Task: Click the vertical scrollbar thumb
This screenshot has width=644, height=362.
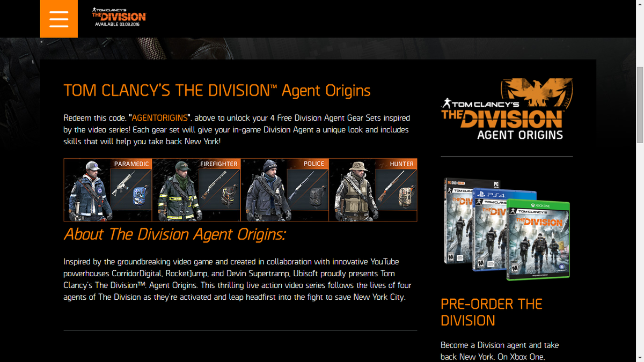Action: pos(640,105)
